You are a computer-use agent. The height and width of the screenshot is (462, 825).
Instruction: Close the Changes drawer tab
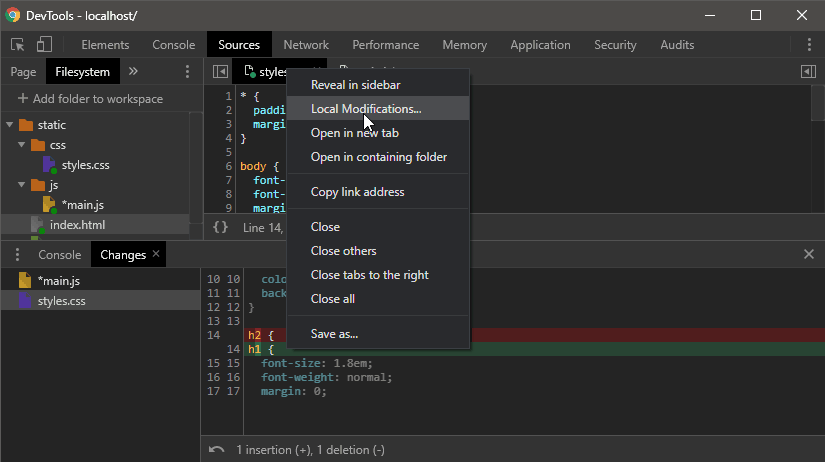[x=156, y=255]
